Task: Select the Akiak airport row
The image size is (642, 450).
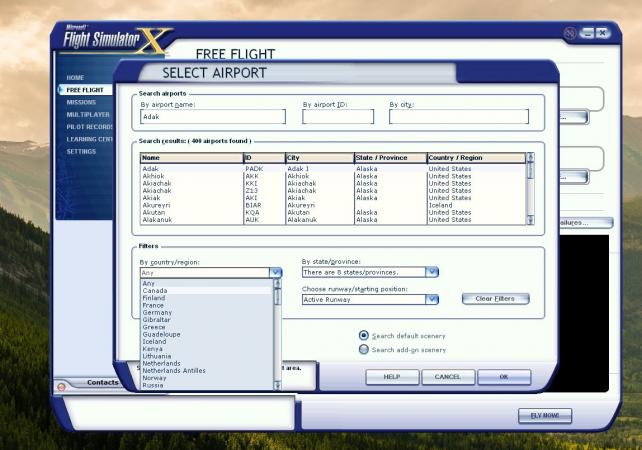Action: coord(333,198)
